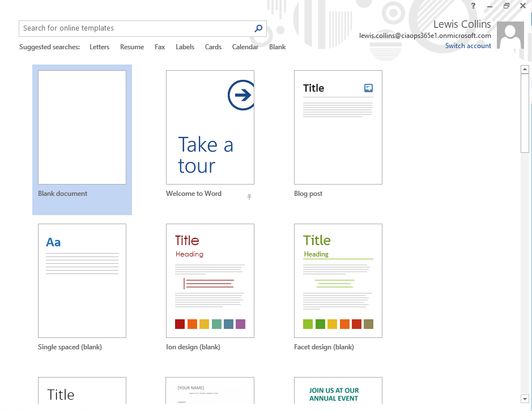This screenshot has height=411, width=532.
Task: Click the Blank document label text
Action: tap(63, 194)
